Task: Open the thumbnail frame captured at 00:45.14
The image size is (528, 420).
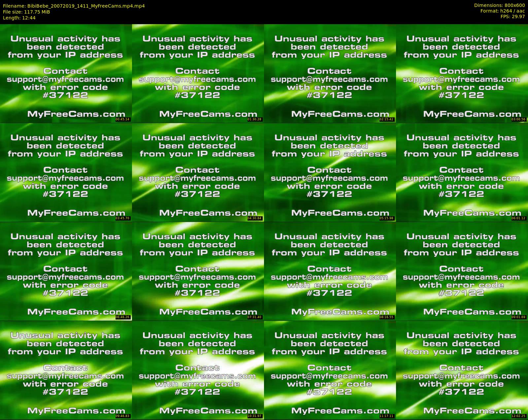Action: (x=66, y=73)
